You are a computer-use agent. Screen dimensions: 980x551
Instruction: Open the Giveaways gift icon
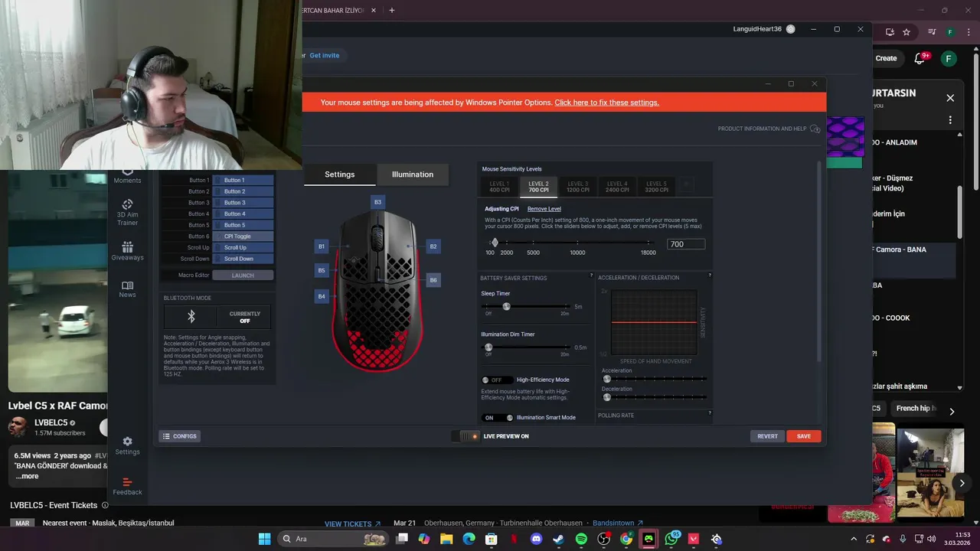(127, 247)
